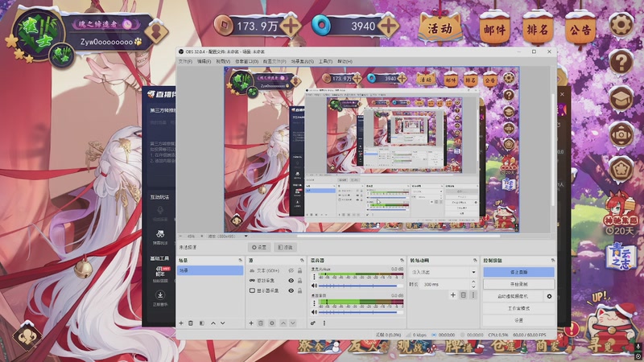This screenshot has height=362, width=644.
Task: Open the game help question mark icon
Action: (x=621, y=63)
